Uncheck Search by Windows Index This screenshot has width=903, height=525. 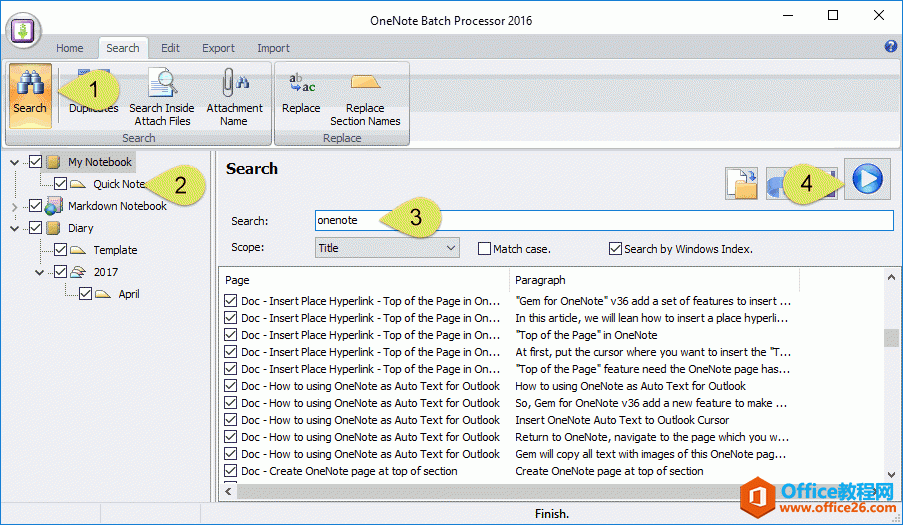pos(616,248)
